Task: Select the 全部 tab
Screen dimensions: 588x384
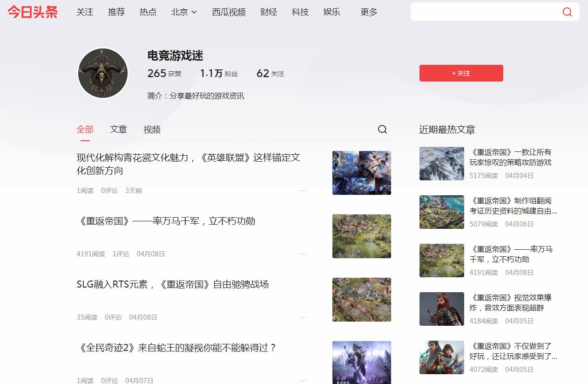Action: click(85, 130)
